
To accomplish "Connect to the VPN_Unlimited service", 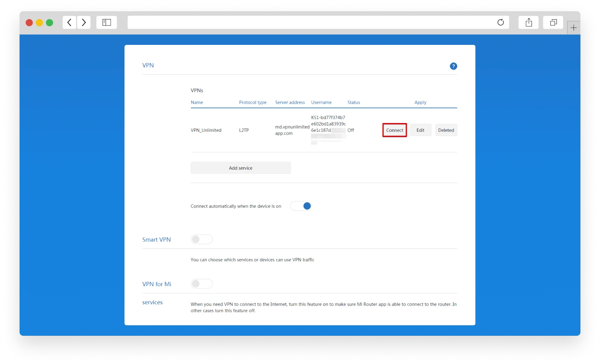I will [x=394, y=130].
